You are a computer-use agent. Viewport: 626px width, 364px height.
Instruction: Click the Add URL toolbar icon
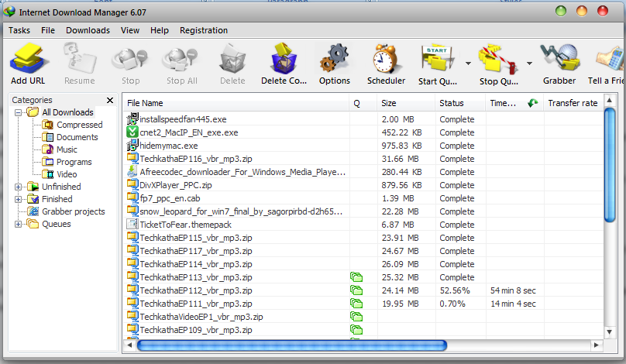coord(29,60)
